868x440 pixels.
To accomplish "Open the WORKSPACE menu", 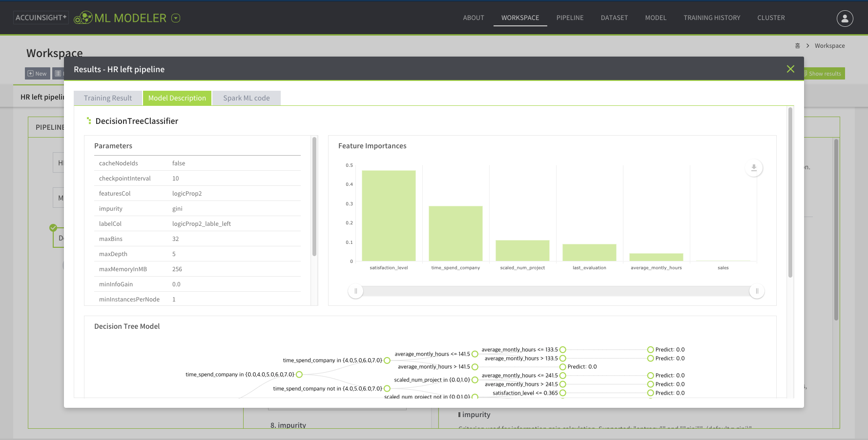I will (520, 18).
